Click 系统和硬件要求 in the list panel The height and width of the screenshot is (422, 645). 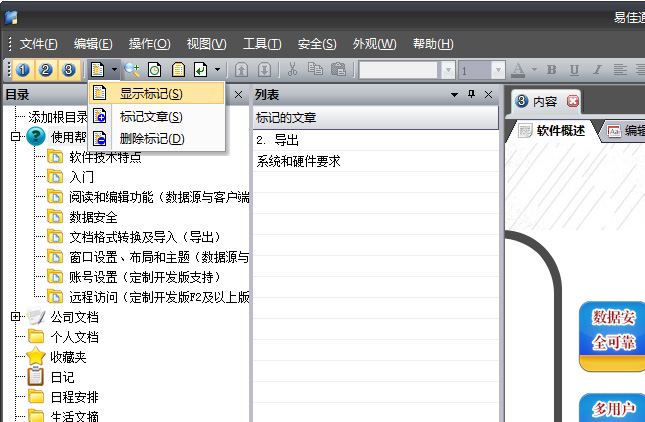(x=299, y=161)
